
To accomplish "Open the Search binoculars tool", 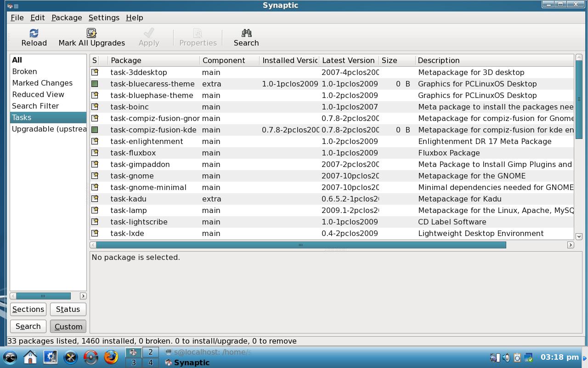I will pos(246,33).
